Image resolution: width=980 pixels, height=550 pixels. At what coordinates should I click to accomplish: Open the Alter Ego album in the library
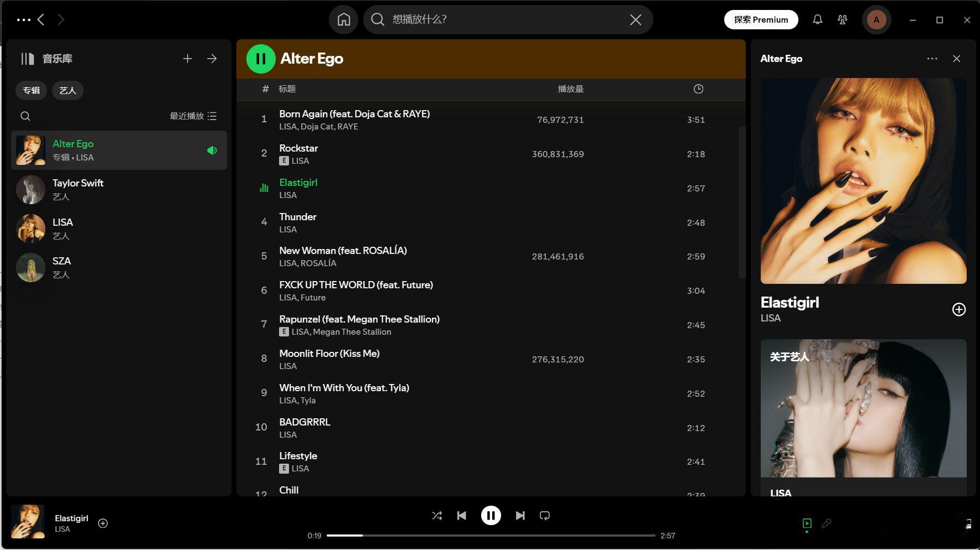coord(119,151)
